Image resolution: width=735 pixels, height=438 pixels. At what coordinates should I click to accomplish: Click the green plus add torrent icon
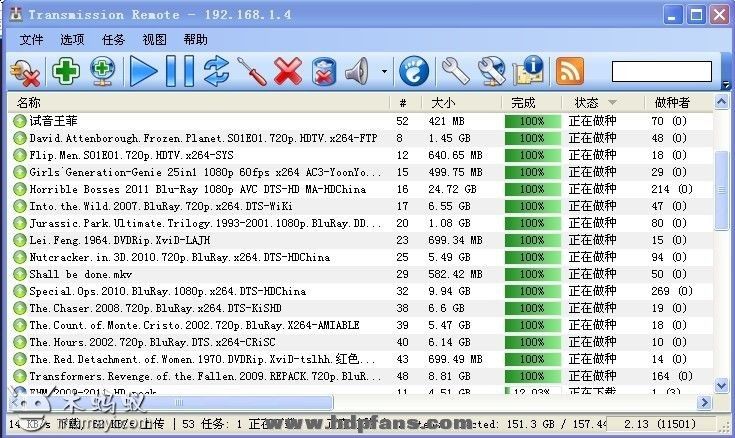coord(66,71)
